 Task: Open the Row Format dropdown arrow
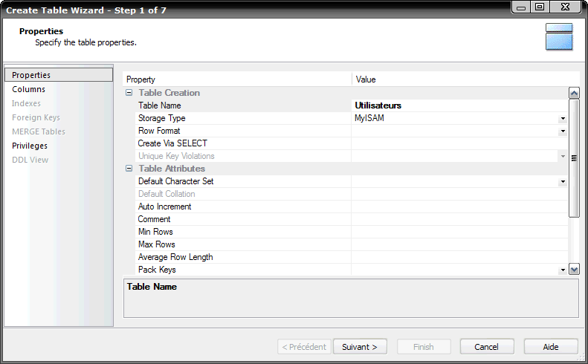[x=563, y=131]
